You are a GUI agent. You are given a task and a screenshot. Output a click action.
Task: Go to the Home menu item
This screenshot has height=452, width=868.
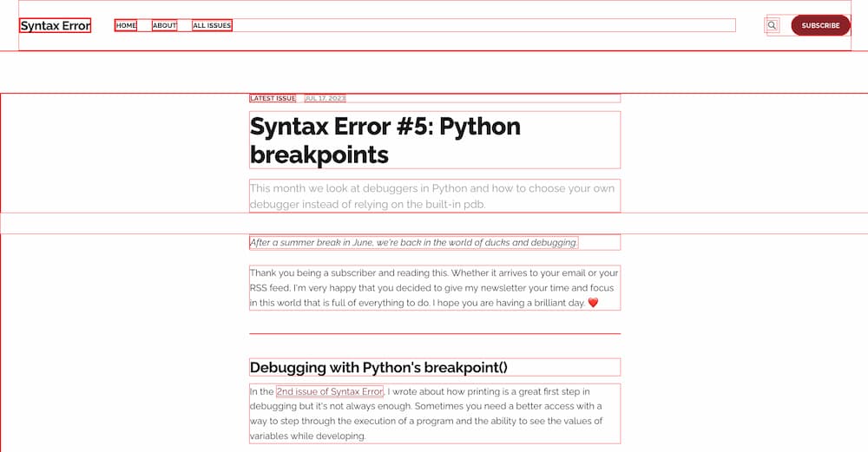pyautogui.click(x=126, y=25)
